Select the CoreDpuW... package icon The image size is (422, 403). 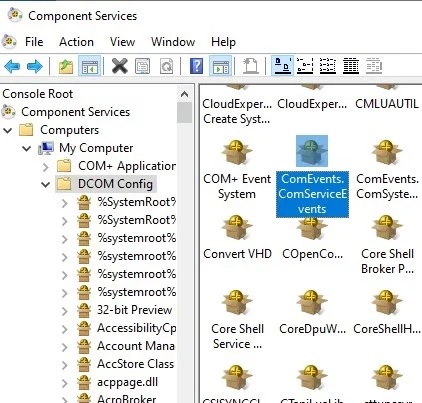coord(311,303)
